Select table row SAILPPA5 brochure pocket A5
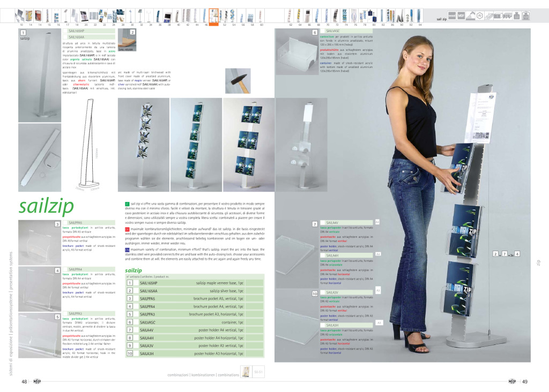The height and width of the screenshot is (392, 549). (x=195, y=299)
